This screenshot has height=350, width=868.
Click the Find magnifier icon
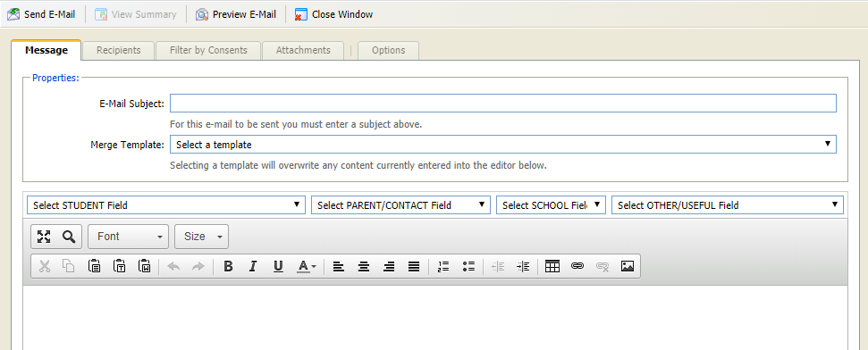pos(69,237)
